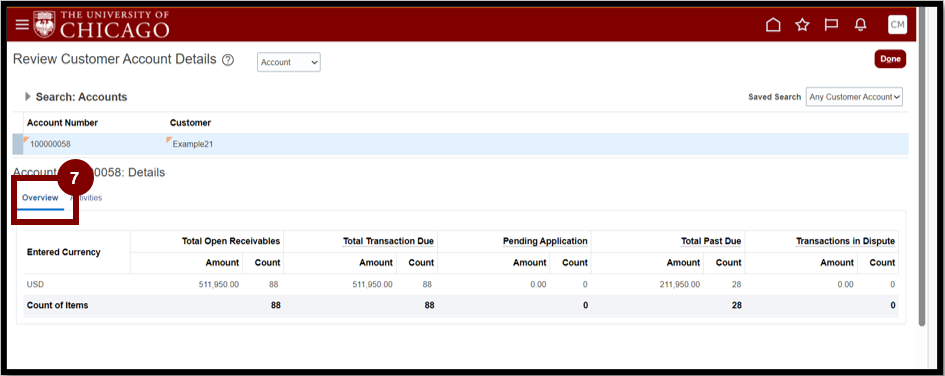Click the Customer column header

tap(190, 123)
